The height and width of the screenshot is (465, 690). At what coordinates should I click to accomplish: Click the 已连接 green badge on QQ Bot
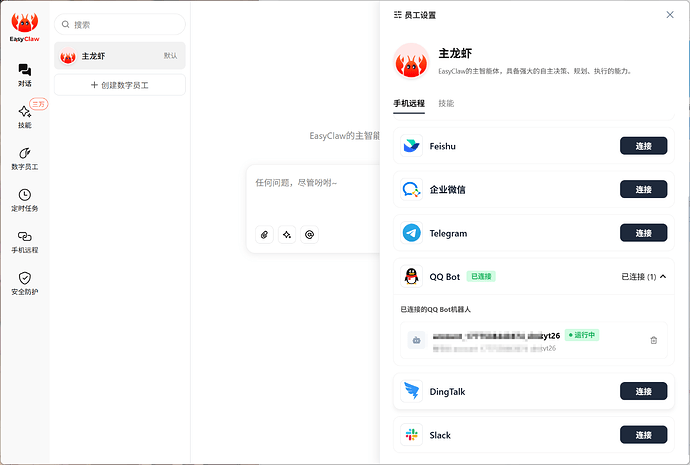pos(481,276)
